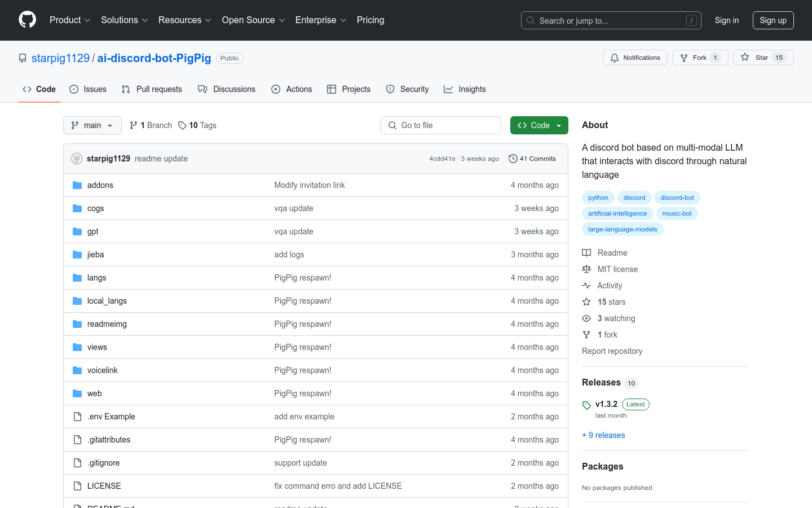Click the gpt folder icon
Screen dimensions: 812x508
point(77,231)
